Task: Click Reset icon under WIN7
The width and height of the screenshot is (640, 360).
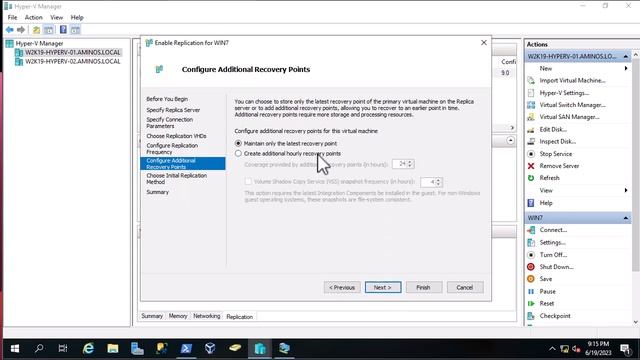Action: [x=531, y=303]
